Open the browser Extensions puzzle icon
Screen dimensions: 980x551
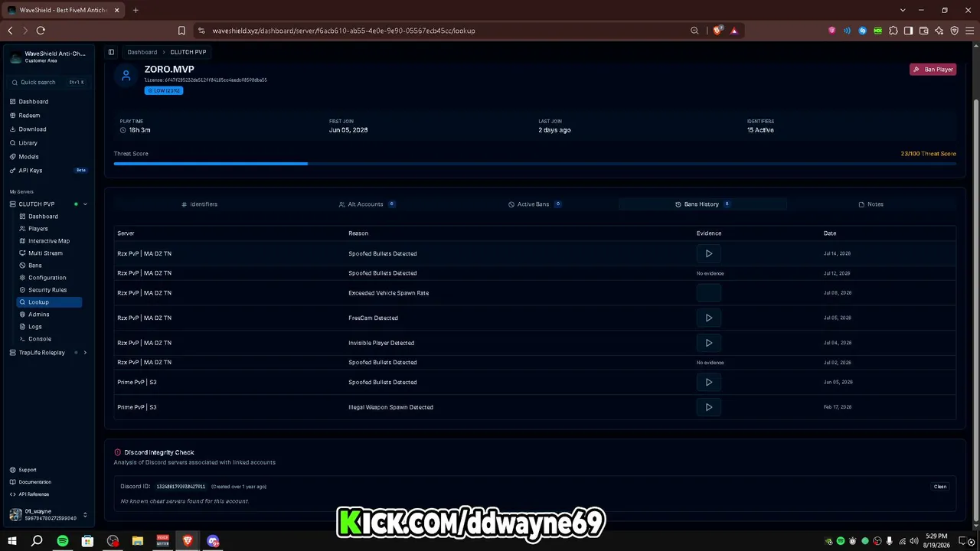point(893,31)
